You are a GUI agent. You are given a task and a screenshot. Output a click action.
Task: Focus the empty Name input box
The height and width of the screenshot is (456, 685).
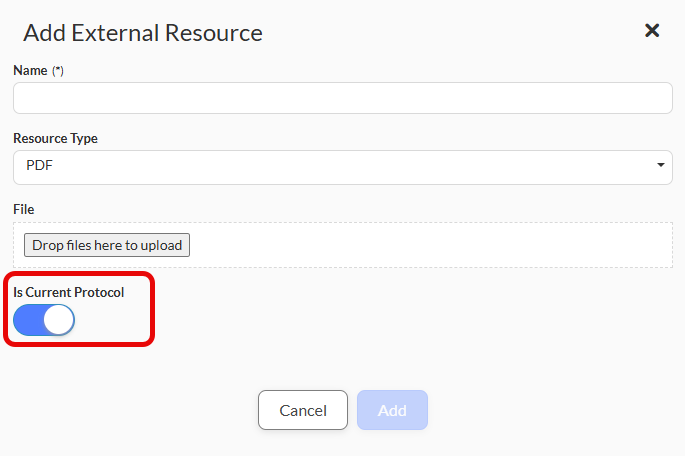[342, 98]
